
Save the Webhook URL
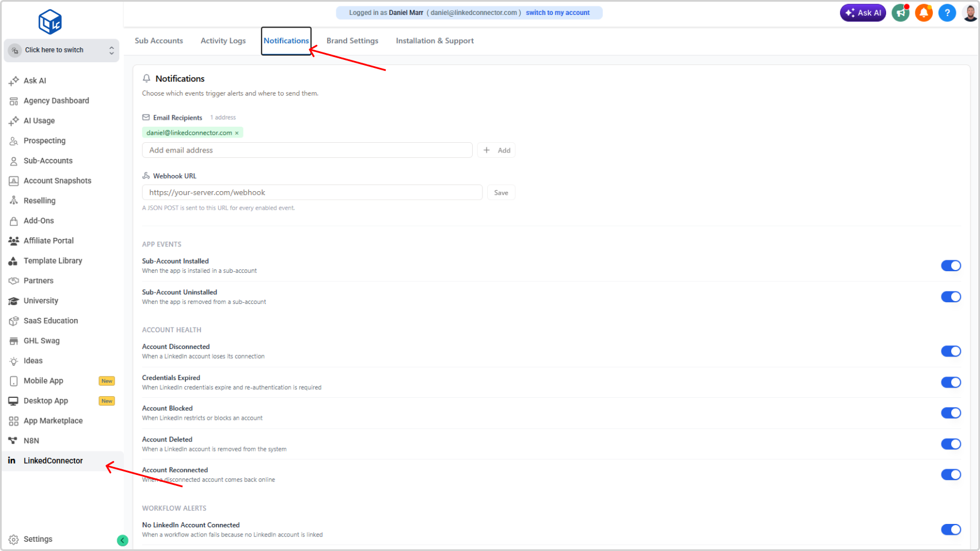[x=501, y=193]
